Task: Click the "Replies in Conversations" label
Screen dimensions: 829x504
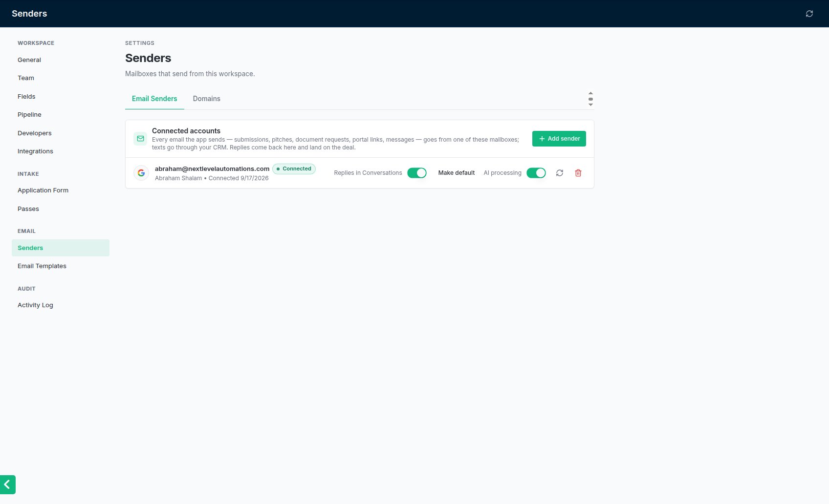Action: pyautogui.click(x=368, y=173)
